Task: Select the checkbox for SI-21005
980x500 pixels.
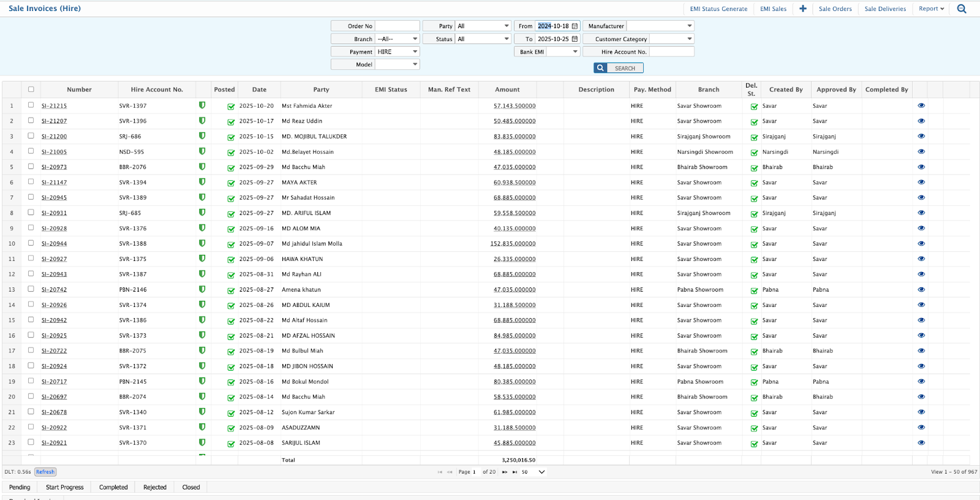Action: pos(31,151)
